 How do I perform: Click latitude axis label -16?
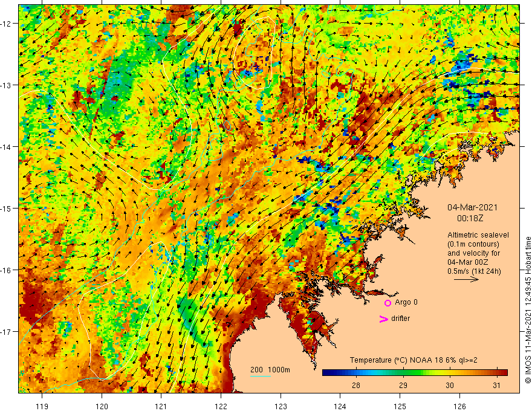point(7,270)
